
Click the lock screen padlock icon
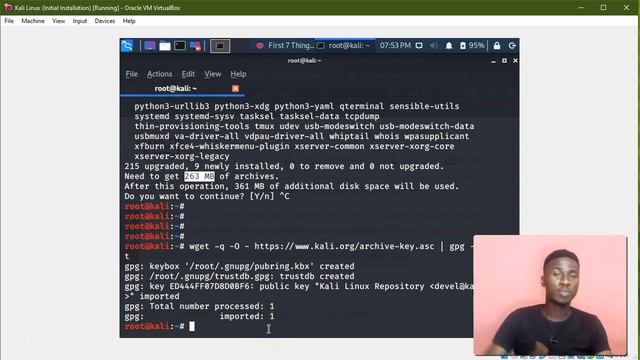(497, 45)
